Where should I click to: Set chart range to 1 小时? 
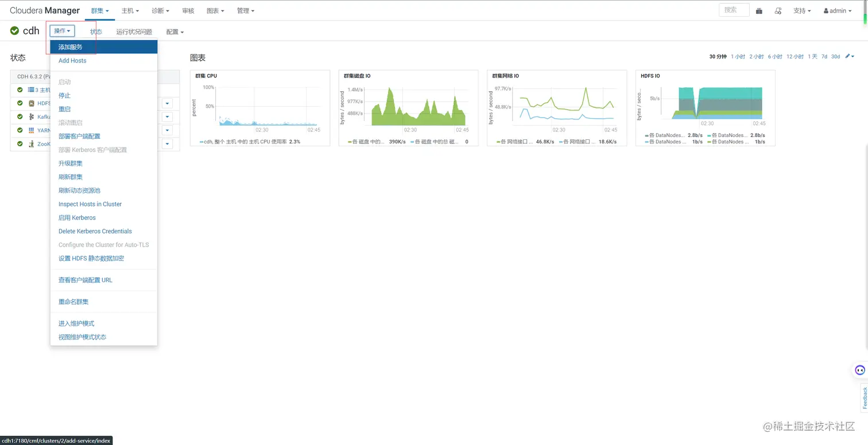(738, 57)
